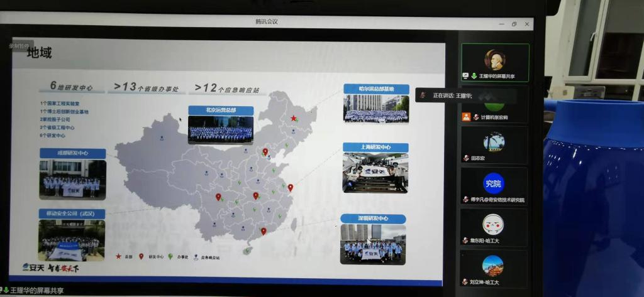Viewport: 644px width, 297px height.
Task: Click the orange host icon beside 计算机张宏莉
Action: [x=466, y=117]
